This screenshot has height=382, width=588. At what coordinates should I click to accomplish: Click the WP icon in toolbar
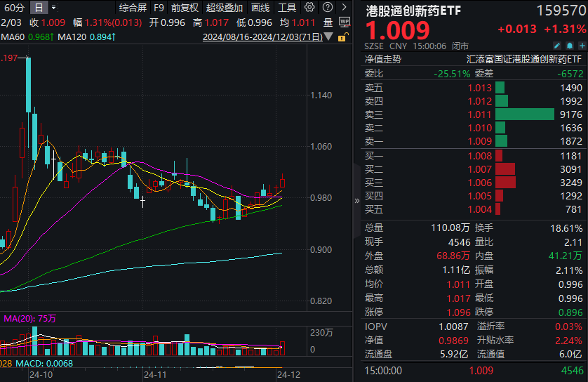click(x=344, y=22)
